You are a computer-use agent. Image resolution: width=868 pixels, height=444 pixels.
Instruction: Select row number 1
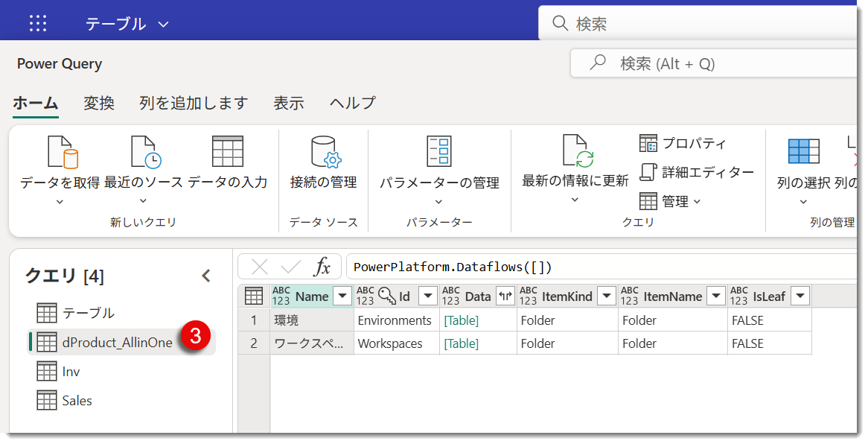pyautogui.click(x=254, y=320)
